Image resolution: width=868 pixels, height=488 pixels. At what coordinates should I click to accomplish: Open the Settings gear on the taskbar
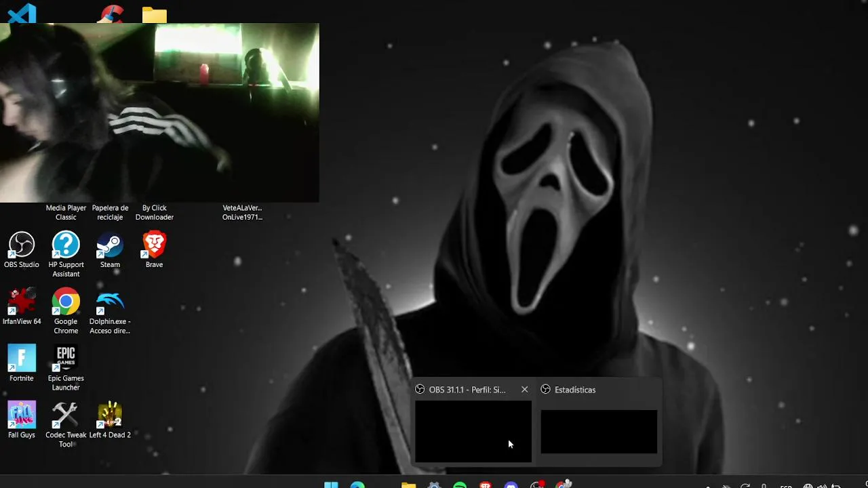click(x=434, y=485)
